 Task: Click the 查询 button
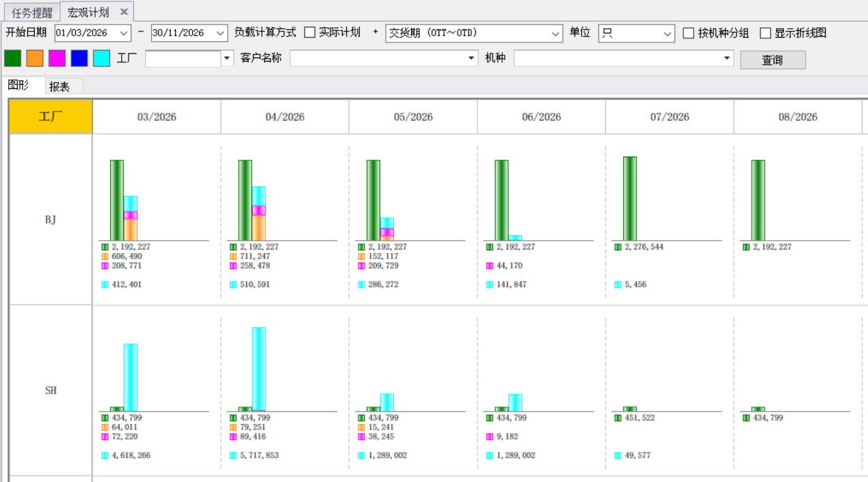(772, 60)
